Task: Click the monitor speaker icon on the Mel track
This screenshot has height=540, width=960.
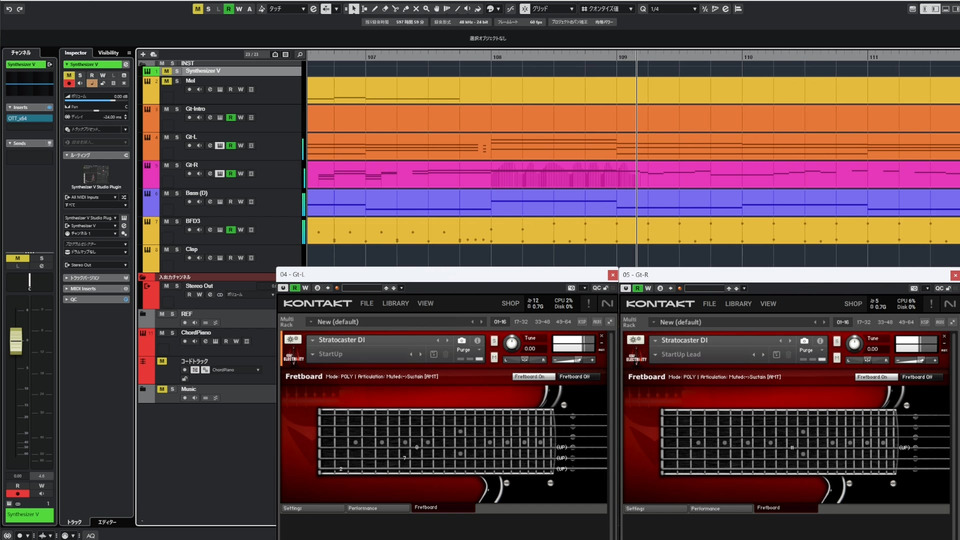Action: [x=199, y=90]
